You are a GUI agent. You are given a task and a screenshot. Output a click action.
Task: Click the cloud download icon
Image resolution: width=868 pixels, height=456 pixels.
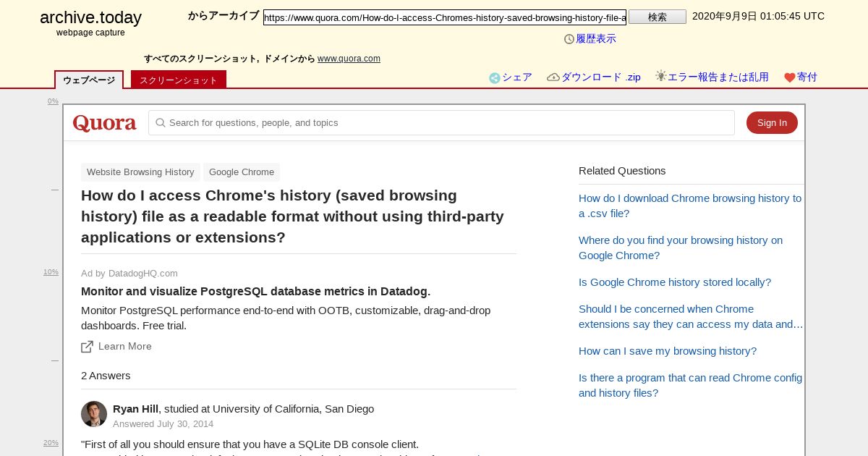coord(553,77)
